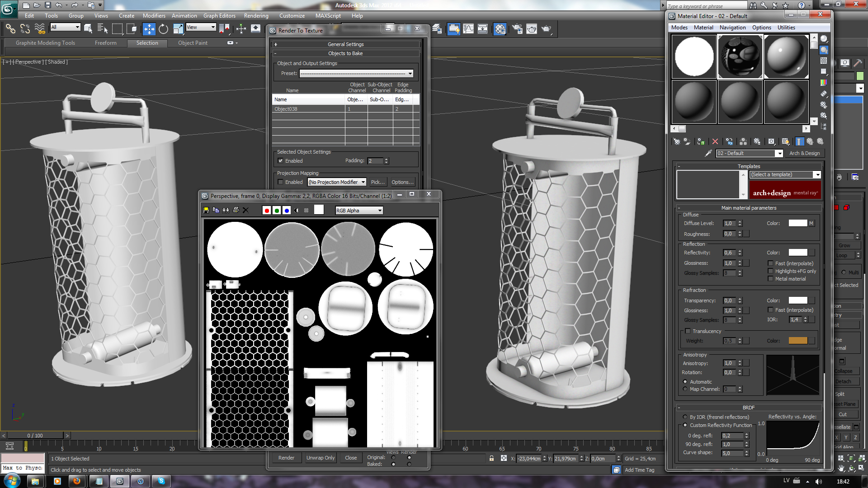Select the Move transform tool
This screenshot has width=868, height=488.
pyautogui.click(x=149, y=29)
